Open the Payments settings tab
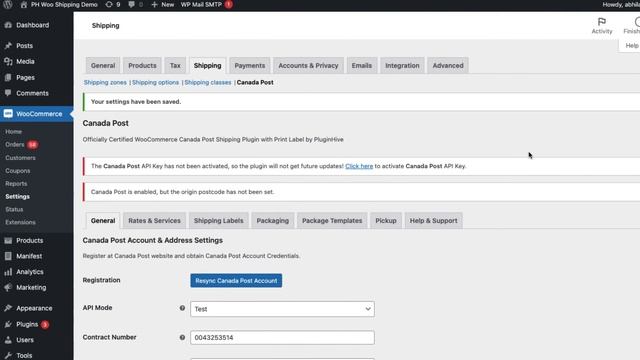This screenshot has height=360, width=640. tap(249, 66)
